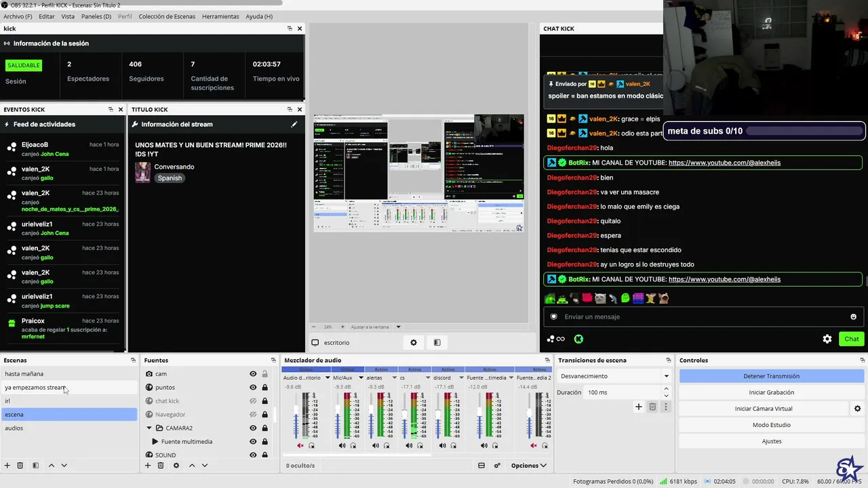Viewport: 868px width, 488px height.
Task: Click Iniciar Grabación button
Action: (x=772, y=392)
